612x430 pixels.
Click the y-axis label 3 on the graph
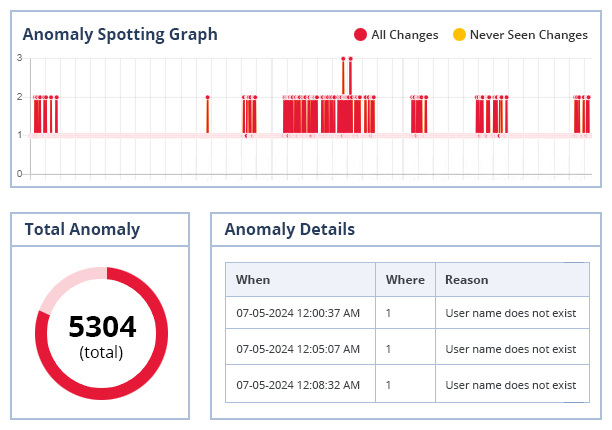pos(19,58)
